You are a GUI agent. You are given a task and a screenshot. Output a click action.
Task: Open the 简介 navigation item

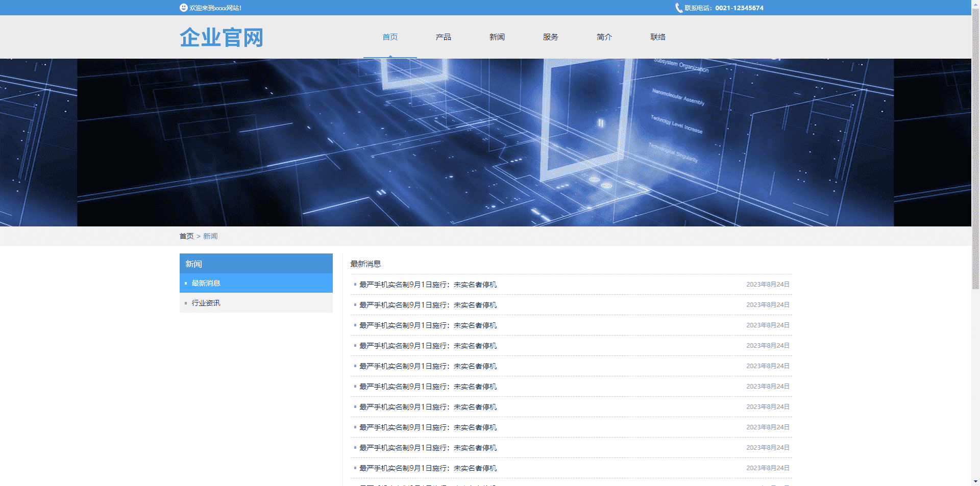pyautogui.click(x=604, y=37)
